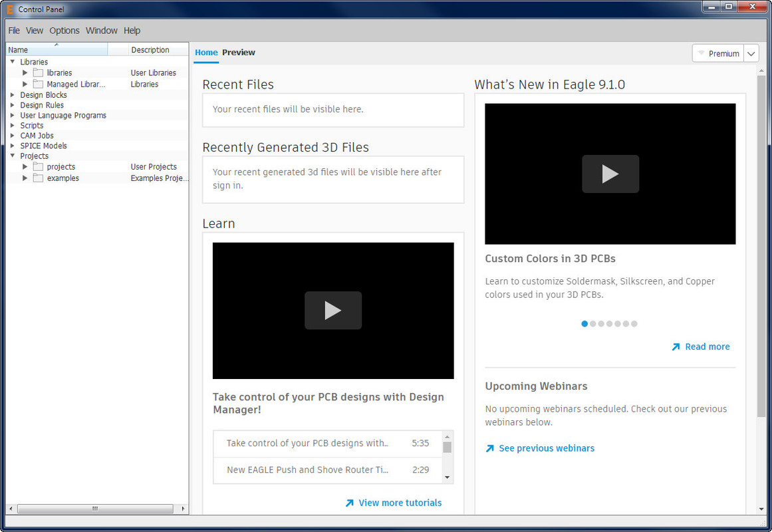Image resolution: width=772 pixels, height=532 pixels.
Task: Open the Options menu
Action: [64, 31]
